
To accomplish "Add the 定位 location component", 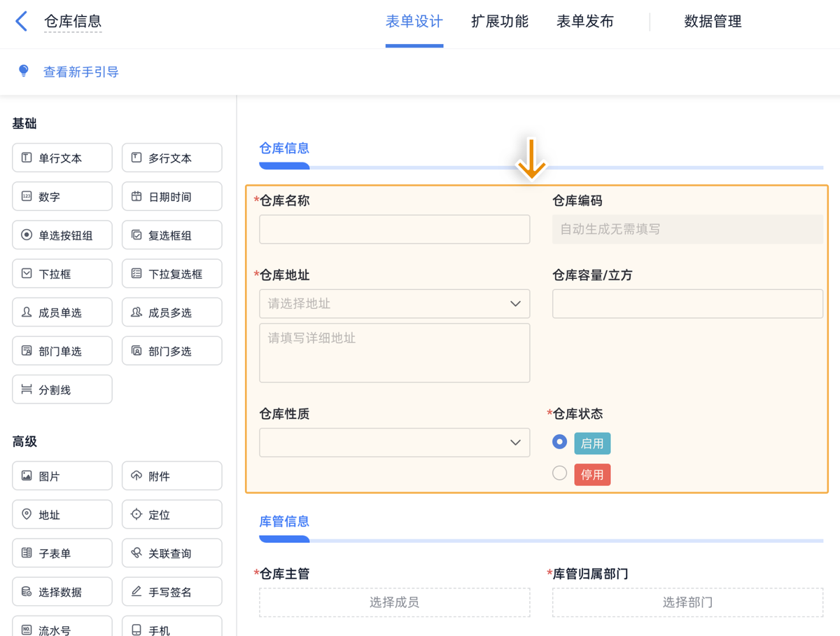I will (171, 515).
